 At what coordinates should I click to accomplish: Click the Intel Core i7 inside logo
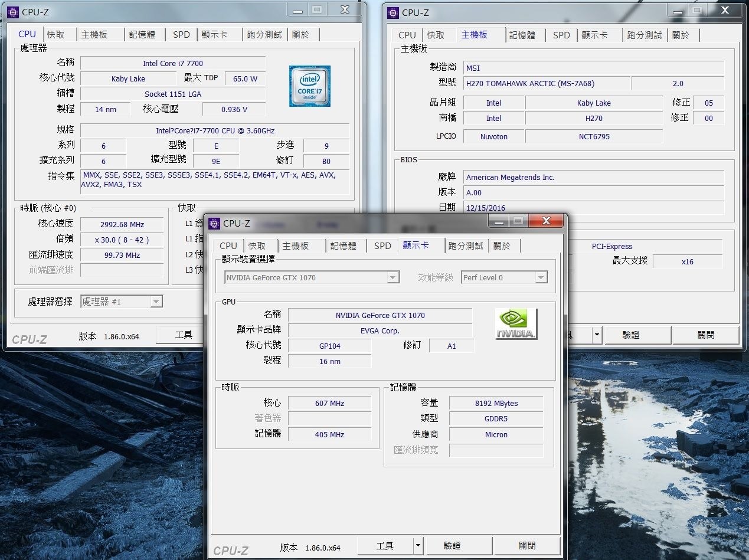[310, 86]
